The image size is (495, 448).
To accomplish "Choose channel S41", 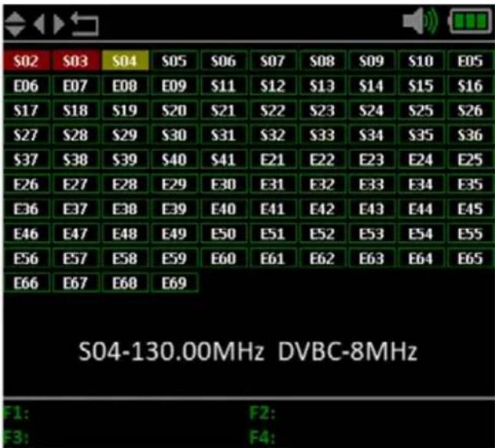I will (223, 160).
